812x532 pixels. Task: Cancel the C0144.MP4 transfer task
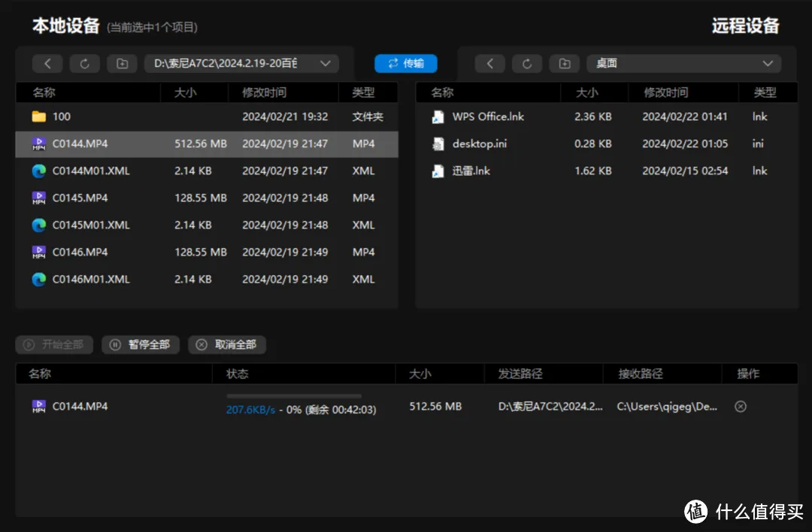[741, 407]
